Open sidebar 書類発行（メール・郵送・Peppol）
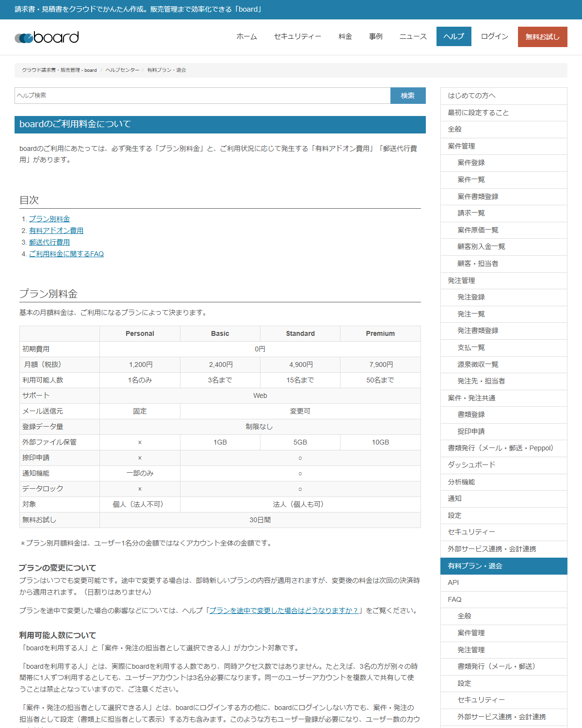Viewport: 582px width, 728px height. [x=503, y=448]
